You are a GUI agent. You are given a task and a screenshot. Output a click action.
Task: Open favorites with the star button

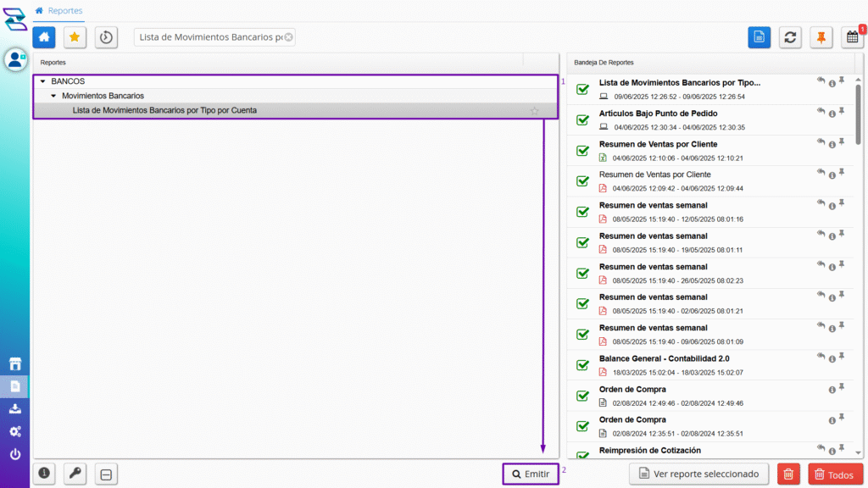75,37
